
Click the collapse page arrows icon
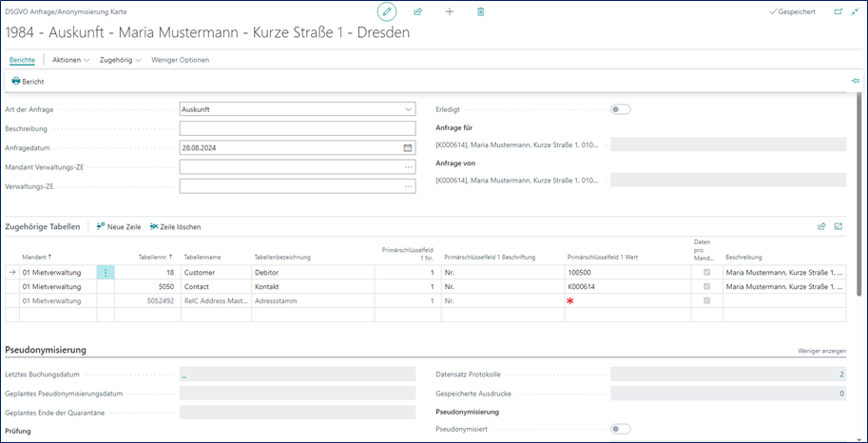click(855, 11)
